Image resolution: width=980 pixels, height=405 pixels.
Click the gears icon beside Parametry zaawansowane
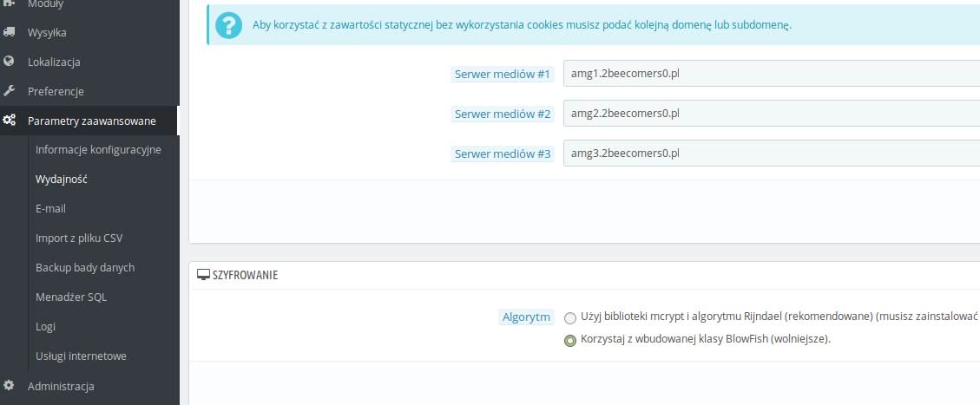[x=9, y=121]
